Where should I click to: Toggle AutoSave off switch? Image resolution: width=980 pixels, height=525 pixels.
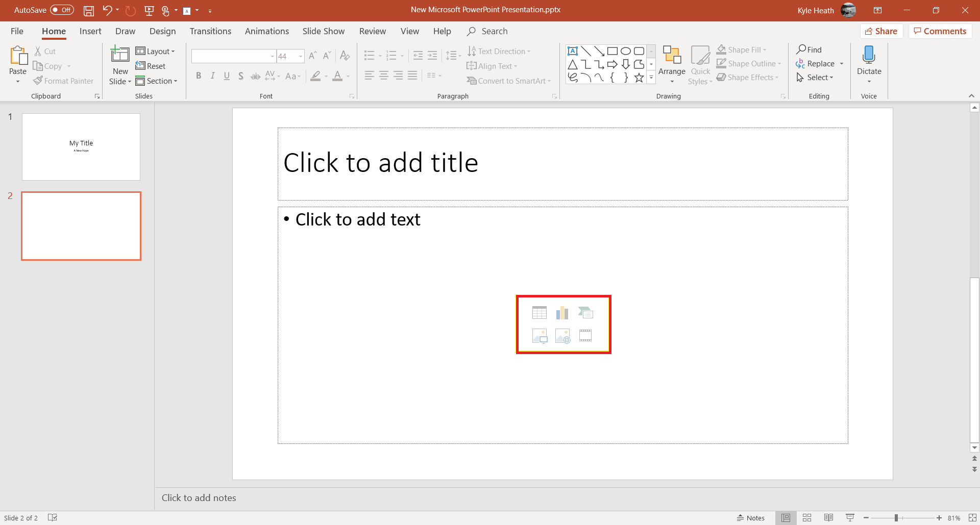(61, 10)
